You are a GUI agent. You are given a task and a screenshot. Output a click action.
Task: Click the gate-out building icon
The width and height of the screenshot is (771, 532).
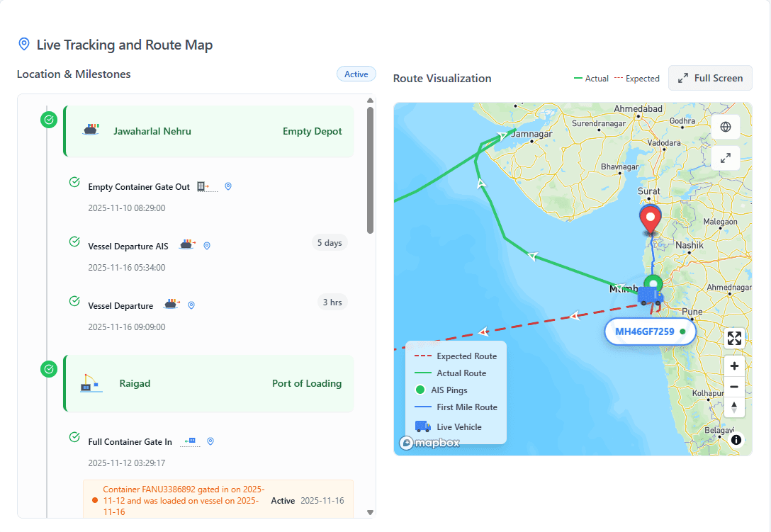coord(207,187)
